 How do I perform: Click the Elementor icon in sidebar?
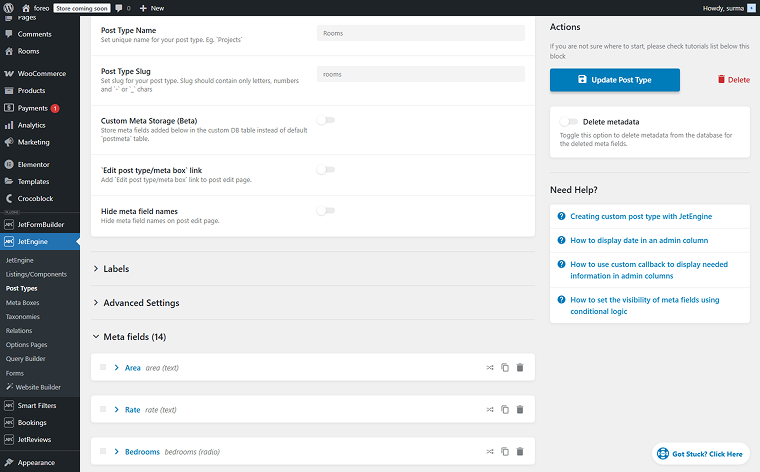pos(9,164)
